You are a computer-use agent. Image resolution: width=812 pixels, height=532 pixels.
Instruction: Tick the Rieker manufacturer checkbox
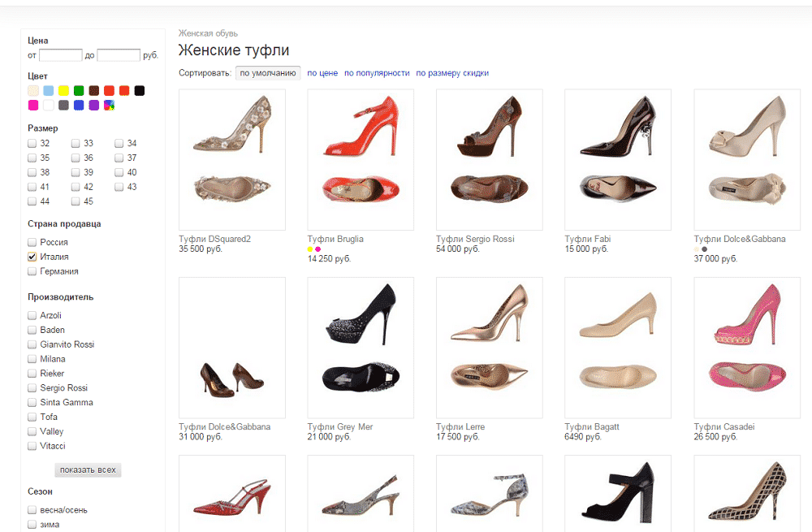32,373
